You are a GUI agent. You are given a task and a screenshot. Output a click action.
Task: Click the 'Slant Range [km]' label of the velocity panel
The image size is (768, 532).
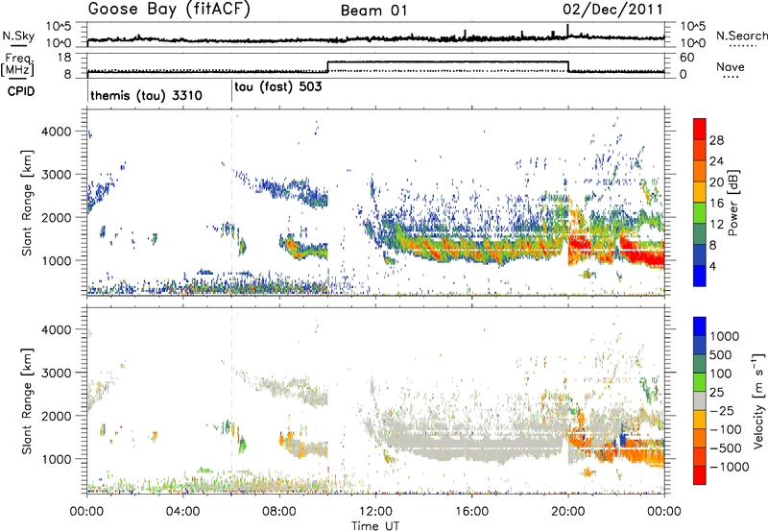click(x=27, y=400)
